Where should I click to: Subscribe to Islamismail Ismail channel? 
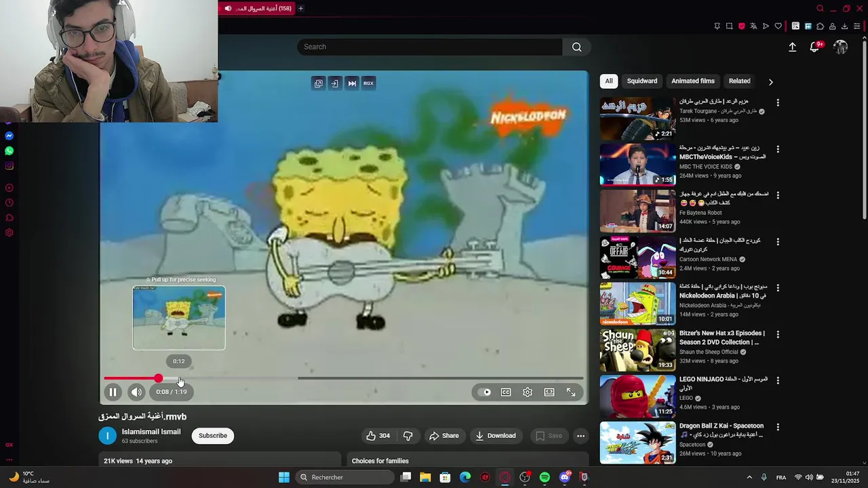pos(213,436)
